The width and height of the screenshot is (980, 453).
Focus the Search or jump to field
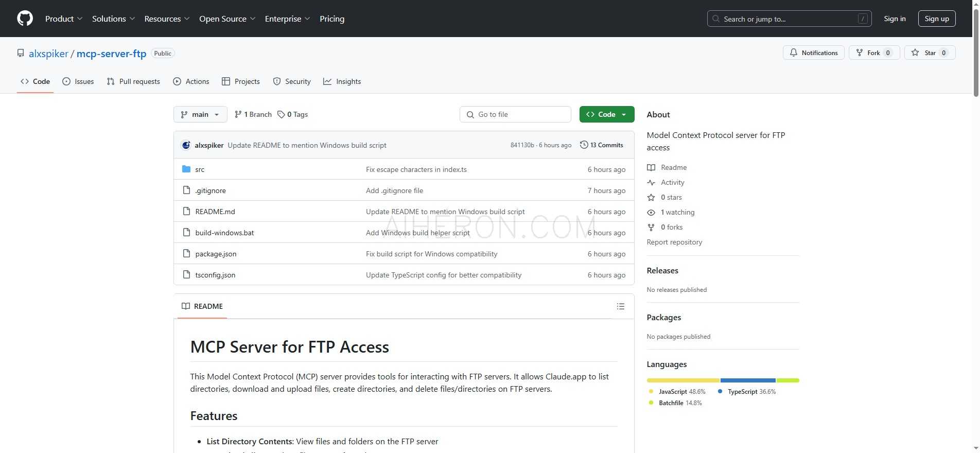[790, 19]
